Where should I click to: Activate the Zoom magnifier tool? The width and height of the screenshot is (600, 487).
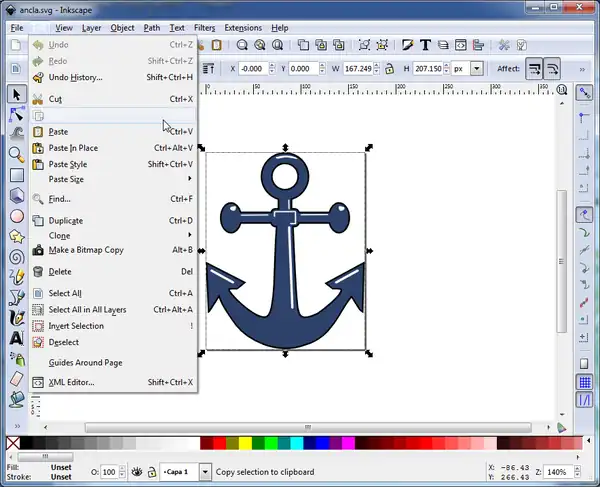coord(16,154)
